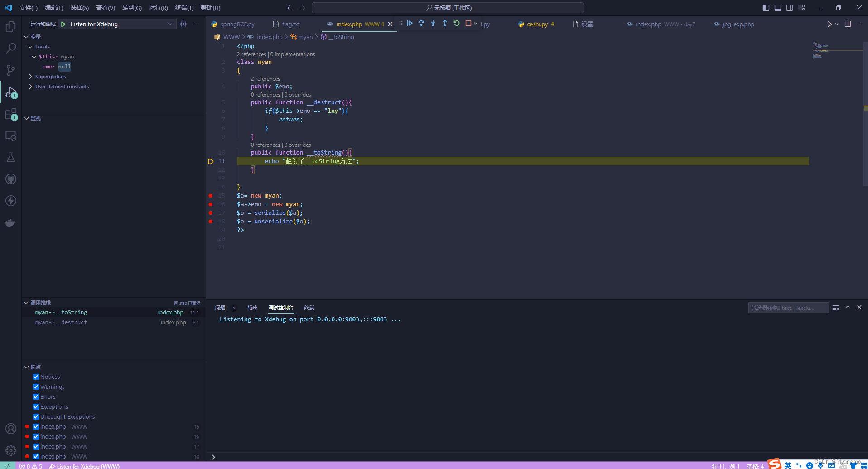Disable index.php breakpoint at line 15
The image size is (868, 469).
pos(36,426)
